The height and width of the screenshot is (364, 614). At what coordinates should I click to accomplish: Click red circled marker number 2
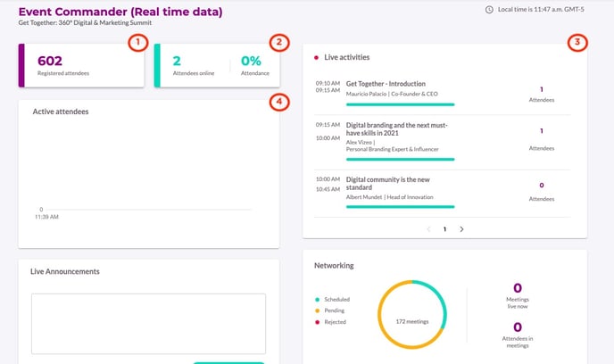tap(279, 42)
